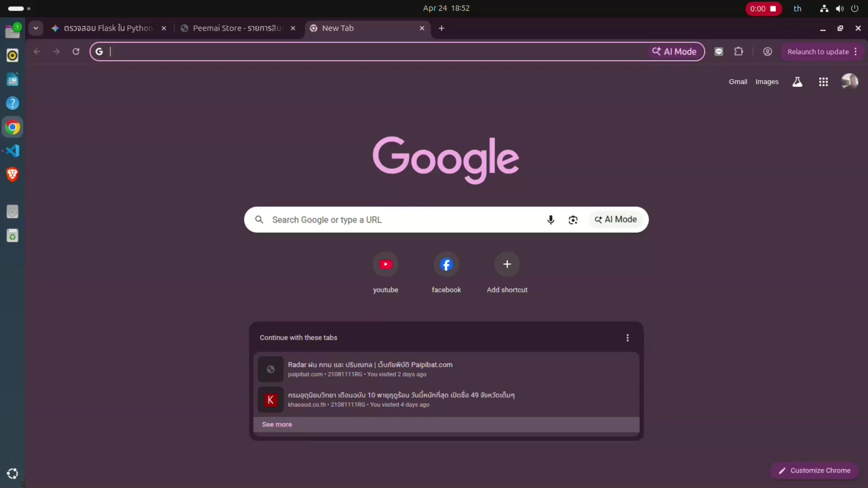This screenshot has height=488, width=868.
Task: Close the Peemai Store tab
Action: [x=293, y=28]
